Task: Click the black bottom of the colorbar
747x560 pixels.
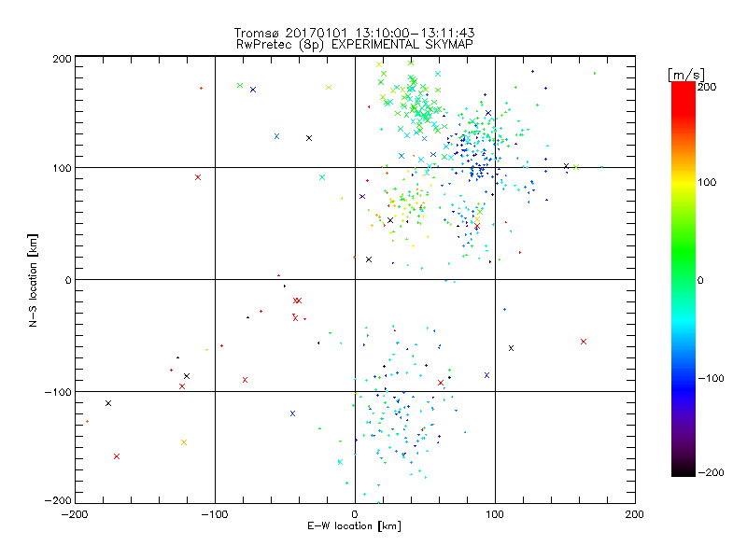Action: pyautogui.click(x=684, y=470)
